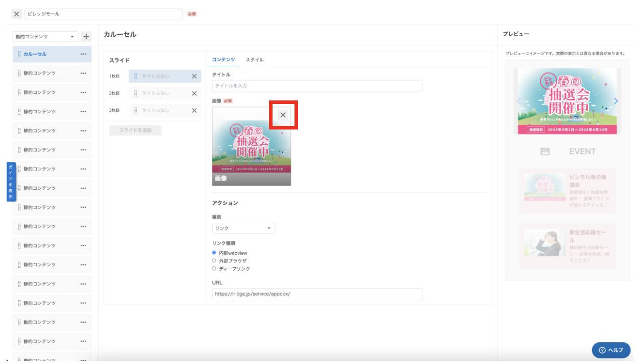Viewport: 640px width, 364px height.
Task: Open more options for the 動的コンテンツ list row
Action: tap(83, 322)
